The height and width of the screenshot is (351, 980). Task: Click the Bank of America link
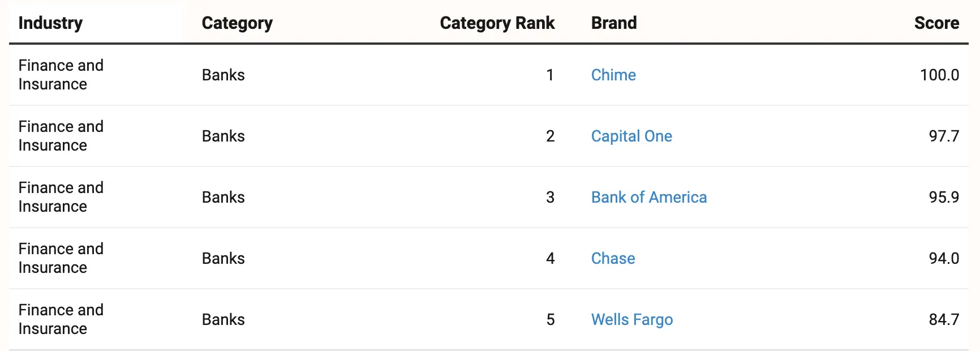coord(649,197)
